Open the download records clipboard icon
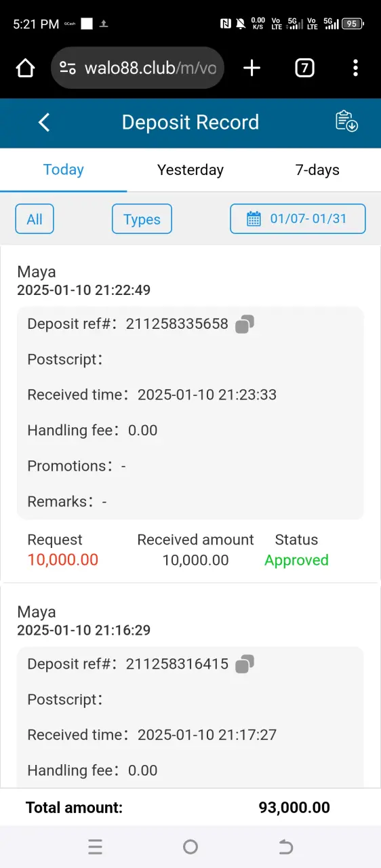Viewport: 381px width, 868px height. pyautogui.click(x=346, y=121)
